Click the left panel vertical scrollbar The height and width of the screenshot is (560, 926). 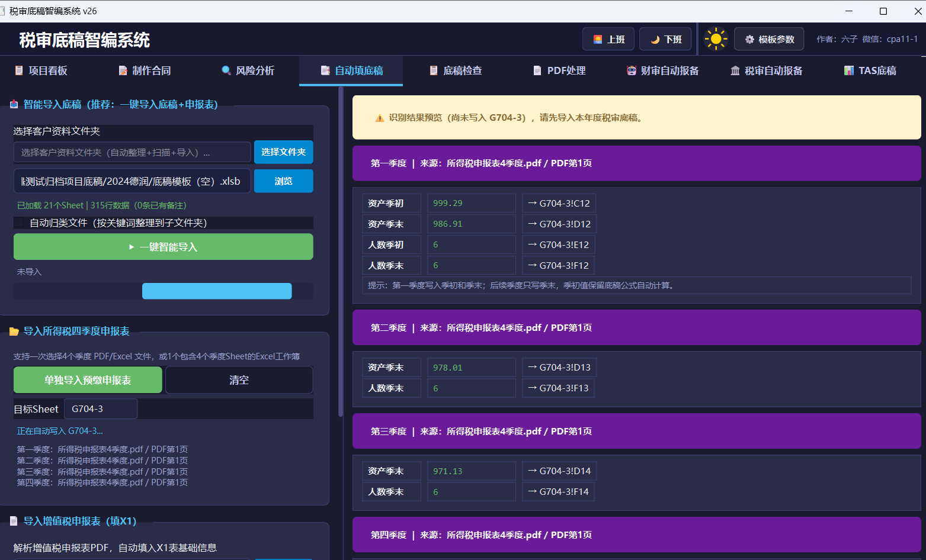341,252
